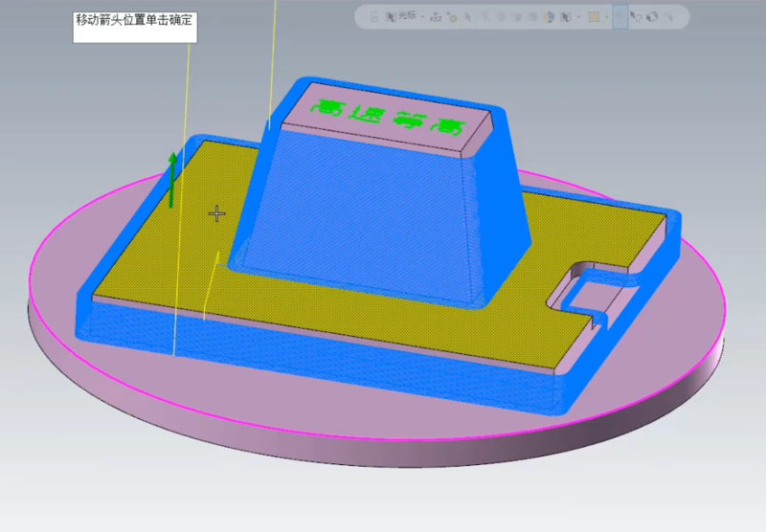Click the colored globe solid selection icon
766x532 pixels.
click(549, 16)
